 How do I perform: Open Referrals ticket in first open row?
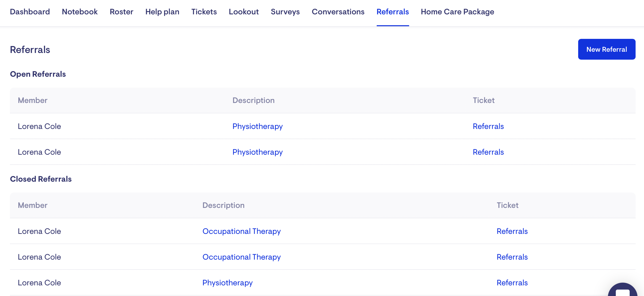488,126
